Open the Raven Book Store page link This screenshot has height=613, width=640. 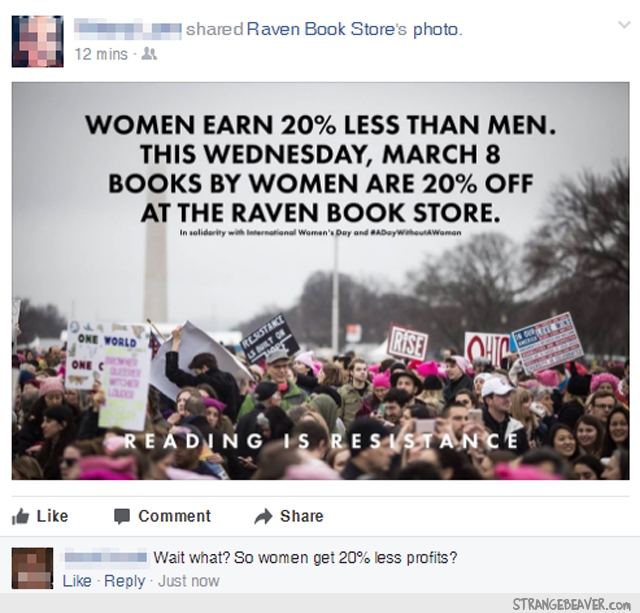(327, 29)
